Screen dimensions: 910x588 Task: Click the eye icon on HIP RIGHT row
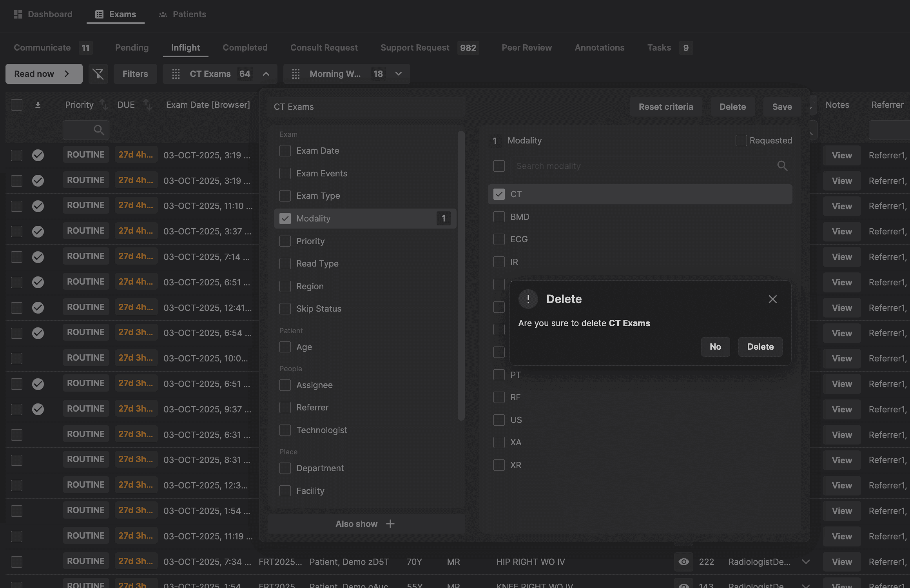[683, 562]
